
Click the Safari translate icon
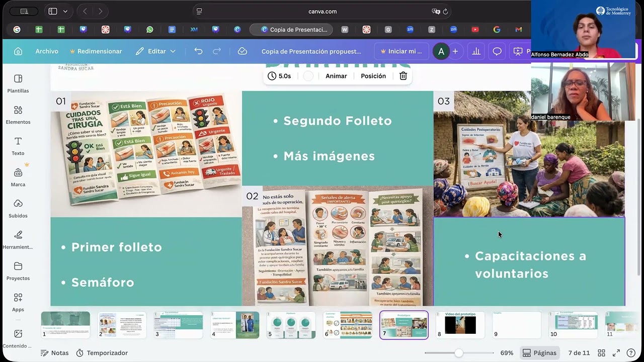pyautogui.click(x=436, y=12)
